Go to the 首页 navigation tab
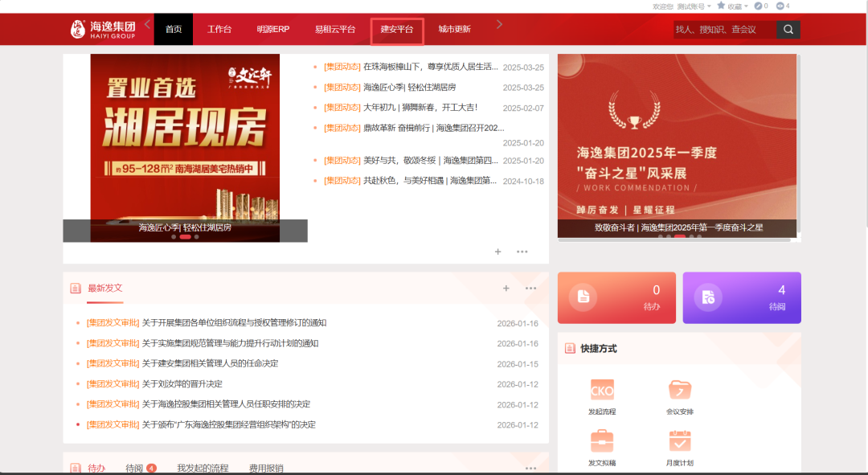This screenshot has width=868, height=475. pos(174,29)
